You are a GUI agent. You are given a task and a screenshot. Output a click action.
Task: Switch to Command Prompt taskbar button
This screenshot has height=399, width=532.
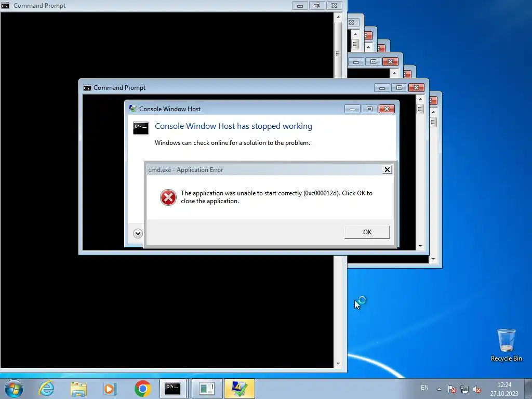click(x=172, y=389)
